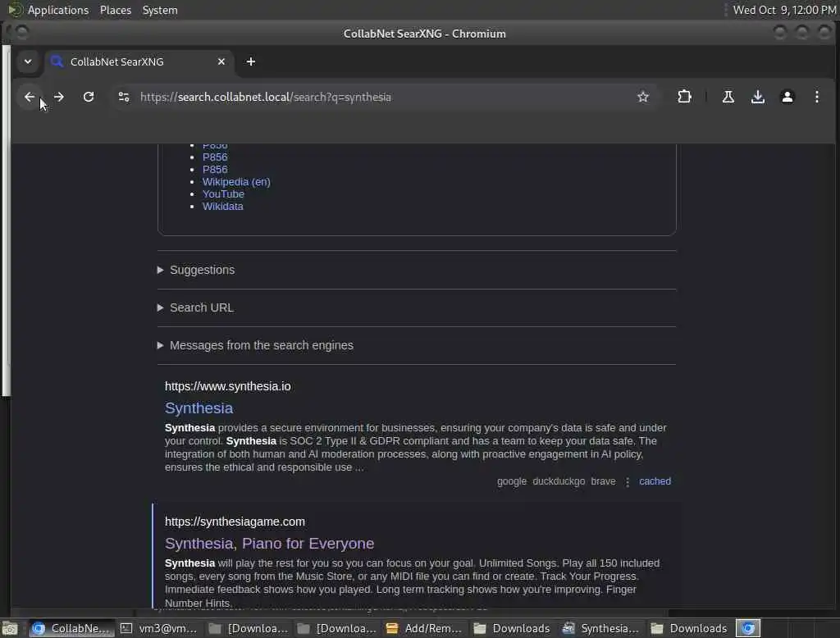Reload the SearXNG page
The height and width of the screenshot is (638, 840).
[89, 97]
